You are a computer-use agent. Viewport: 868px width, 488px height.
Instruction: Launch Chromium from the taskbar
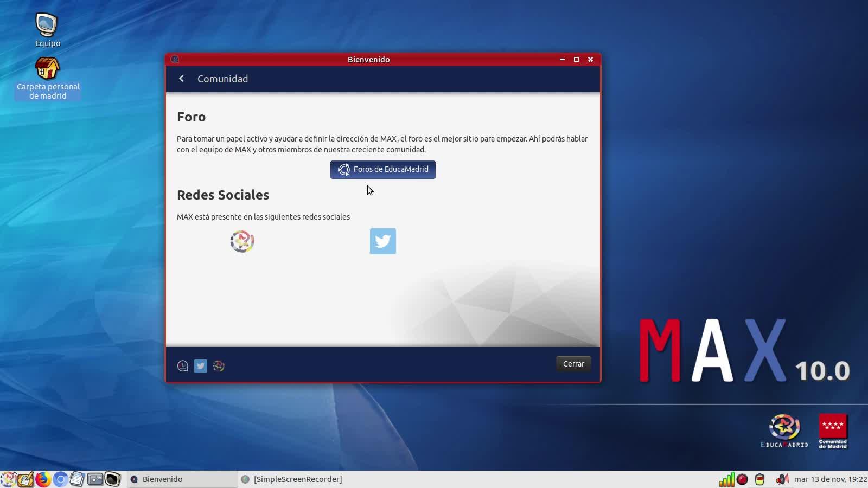point(60,479)
